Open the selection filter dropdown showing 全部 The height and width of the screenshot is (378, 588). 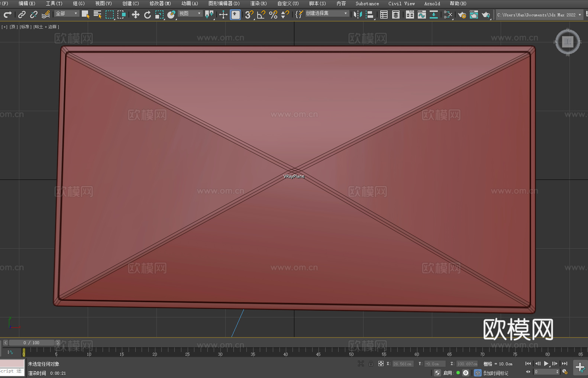67,13
